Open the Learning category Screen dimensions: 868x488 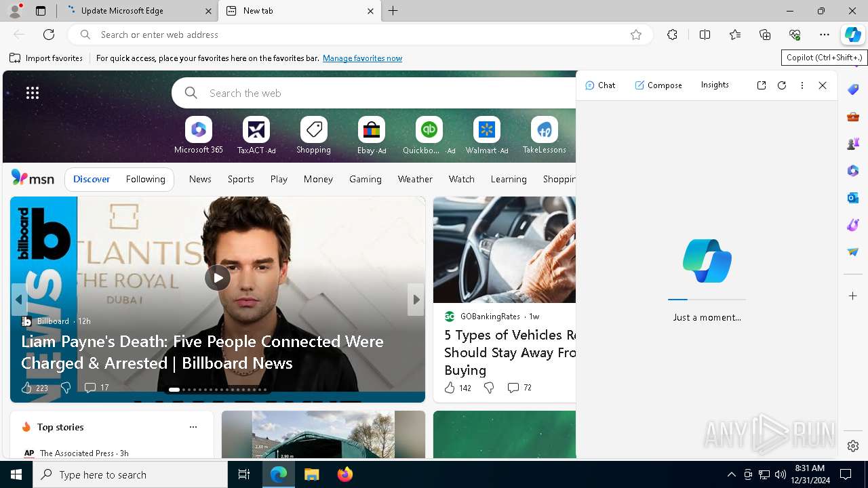pyautogui.click(x=509, y=179)
